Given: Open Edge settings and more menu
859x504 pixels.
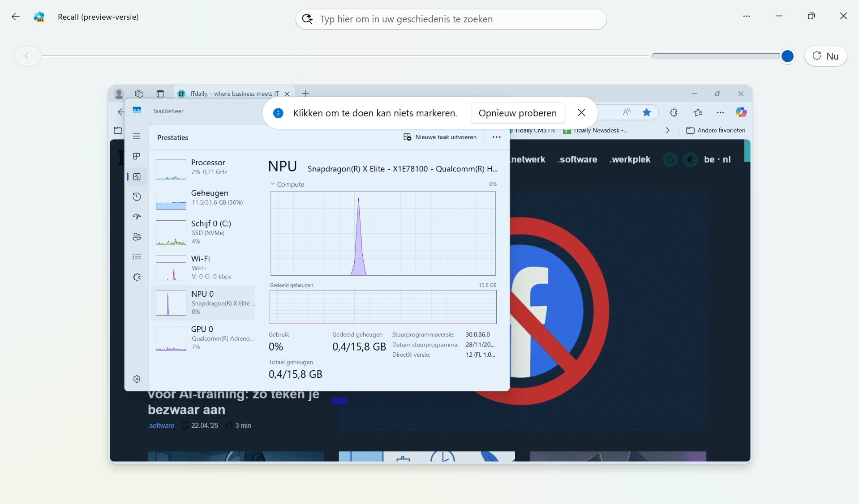Looking at the screenshot, I should tap(720, 112).
